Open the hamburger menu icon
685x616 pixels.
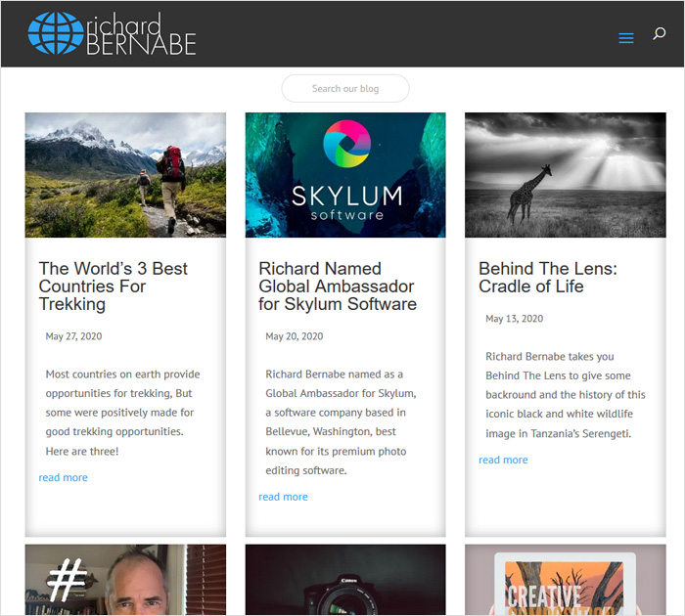tap(625, 38)
